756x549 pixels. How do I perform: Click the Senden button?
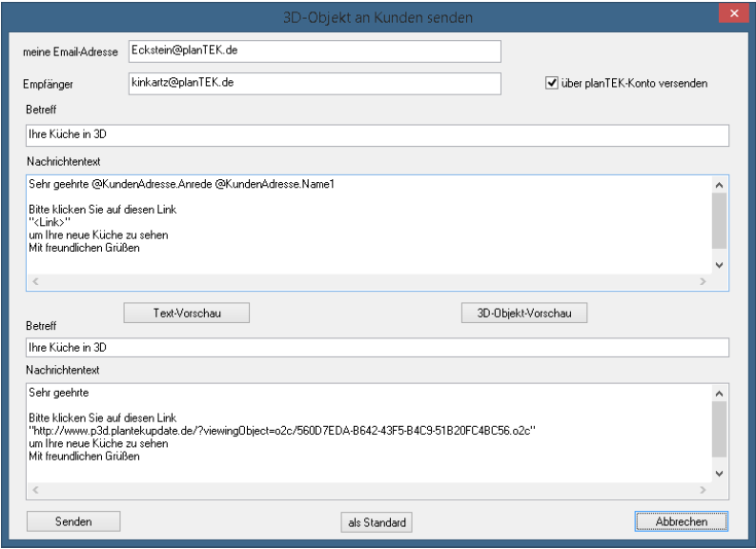[x=72, y=521]
